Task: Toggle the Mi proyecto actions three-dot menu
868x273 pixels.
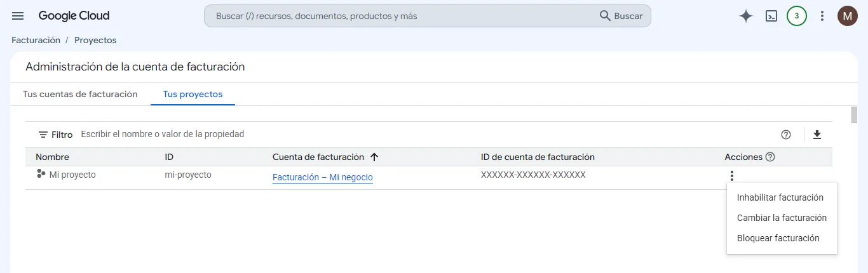Action: [x=732, y=176]
